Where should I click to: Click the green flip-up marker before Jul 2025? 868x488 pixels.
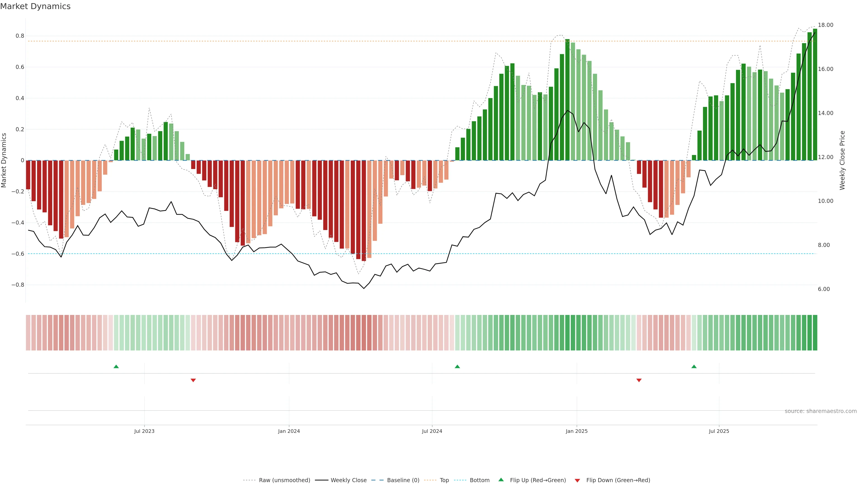click(694, 366)
